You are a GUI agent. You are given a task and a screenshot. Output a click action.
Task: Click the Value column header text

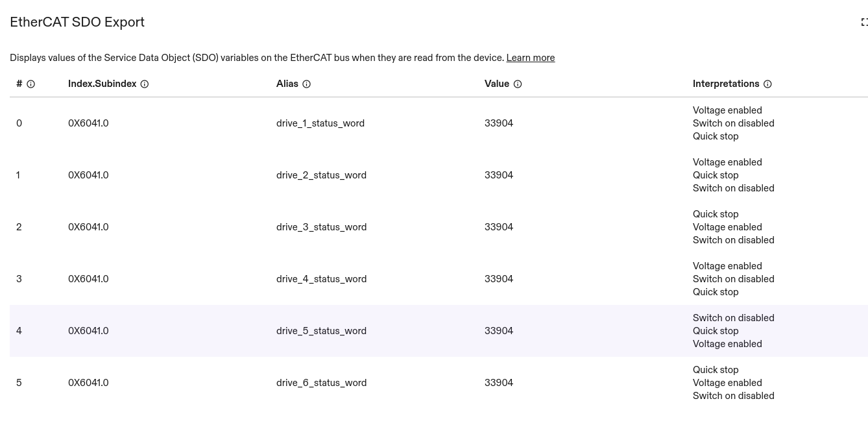click(496, 84)
